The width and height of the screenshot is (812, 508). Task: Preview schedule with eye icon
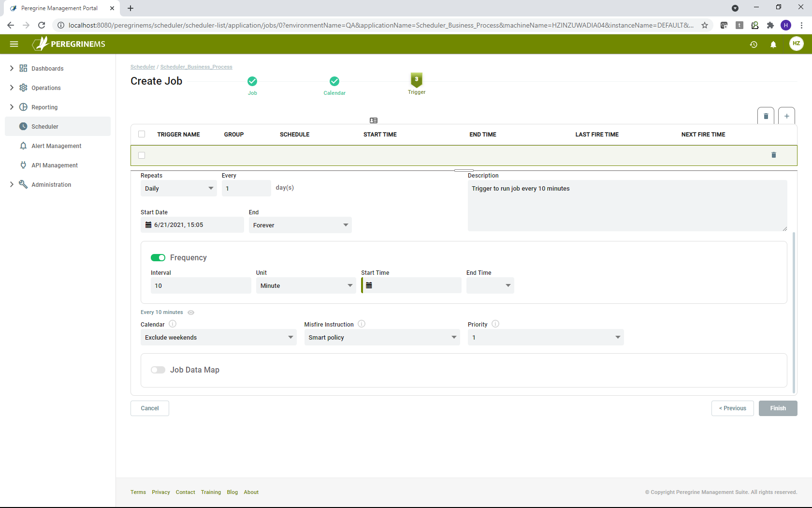point(191,313)
